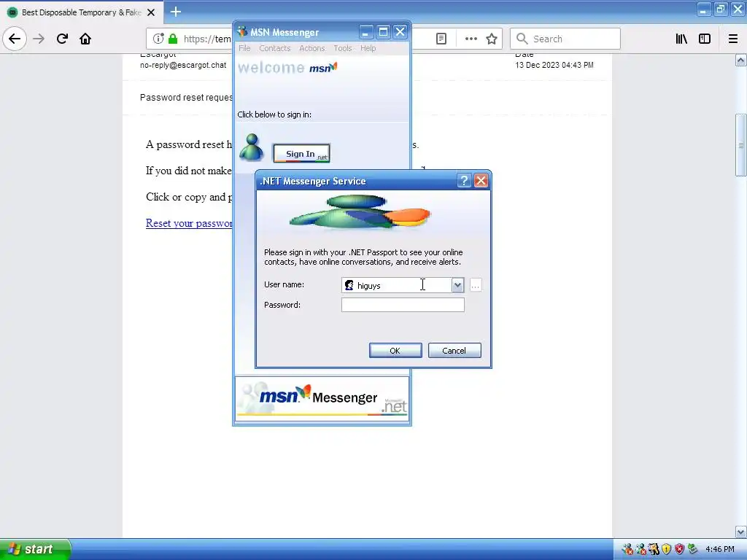This screenshot has height=560, width=747.
Task: Close the .NET Messenger Service dialog
Action: pyautogui.click(x=481, y=181)
